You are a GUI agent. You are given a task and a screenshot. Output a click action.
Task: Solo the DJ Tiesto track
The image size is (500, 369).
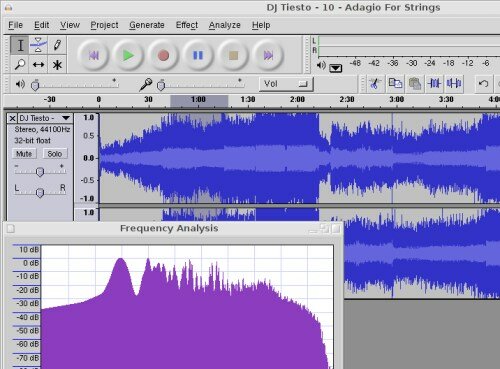pyautogui.click(x=55, y=154)
